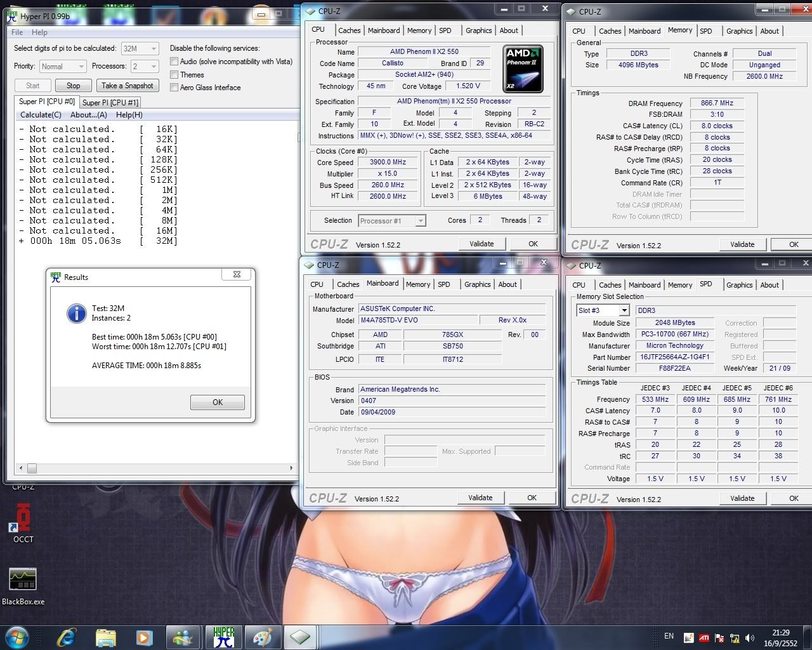Launch Internet Explorer from the taskbar

click(x=66, y=637)
